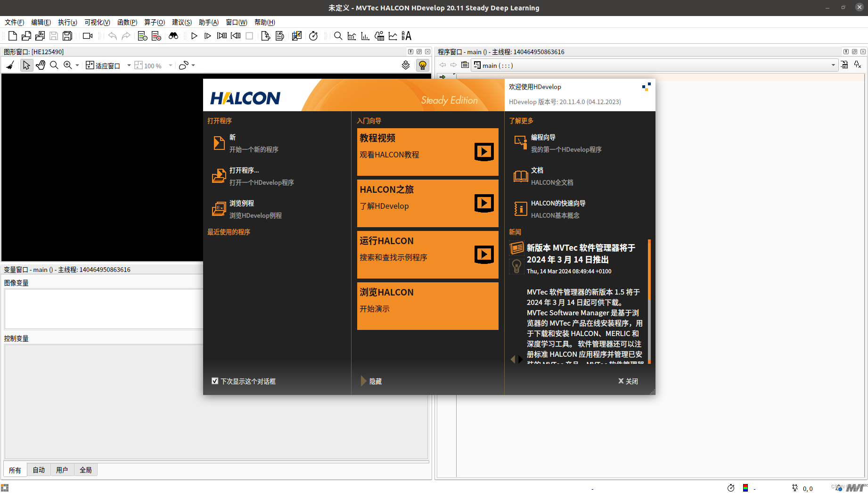Image resolution: width=868 pixels, height=493 pixels.
Task: Click the Step Out toolbar icon
Action: click(x=236, y=36)
